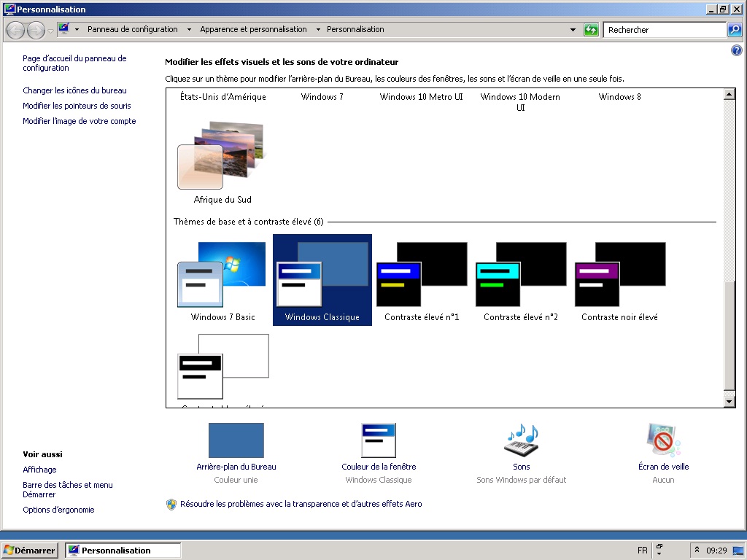Screen dimensions: 747x560
Task: Open Changer les icônes du bureau
Action: (x=75, y=90)
